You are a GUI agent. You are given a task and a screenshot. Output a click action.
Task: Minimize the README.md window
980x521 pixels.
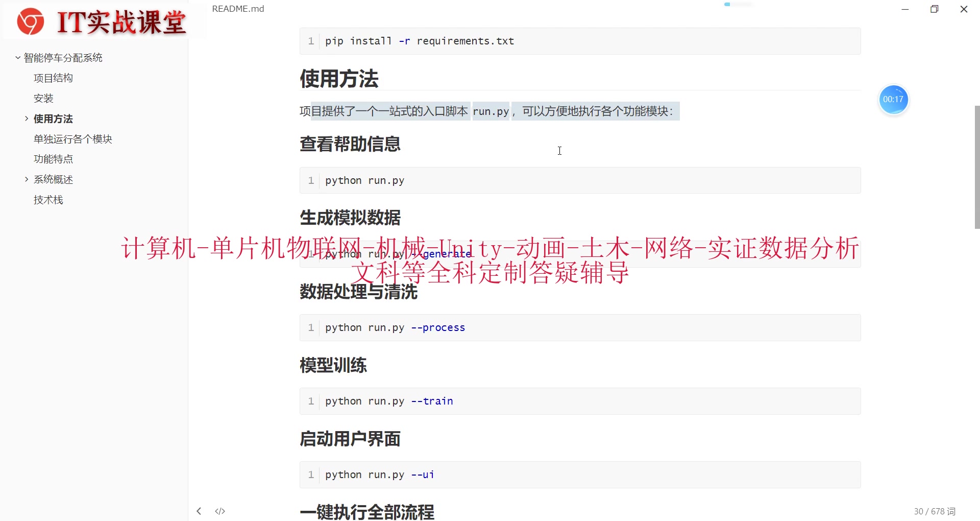point(905,9)
